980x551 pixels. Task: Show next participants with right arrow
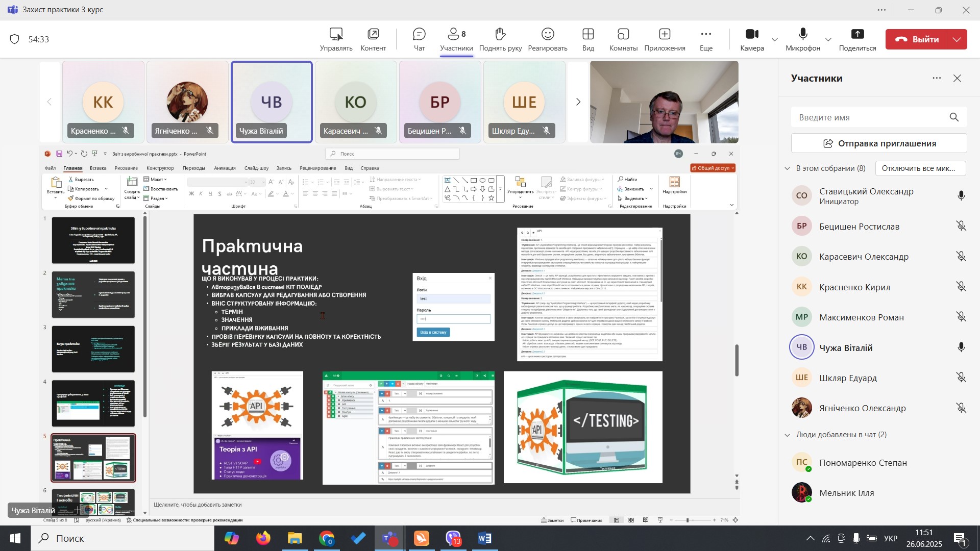coord(578,102)
